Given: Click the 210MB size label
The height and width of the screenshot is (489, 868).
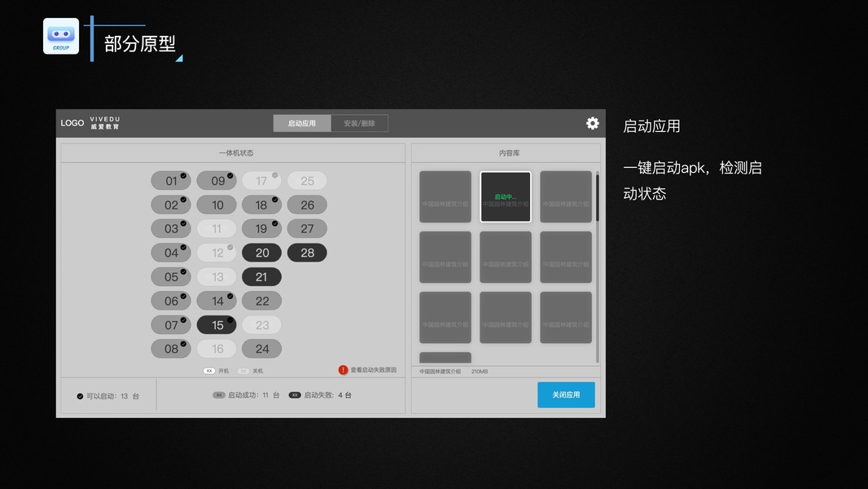Looking at the screenshot, I should click(x=480, y=372).
